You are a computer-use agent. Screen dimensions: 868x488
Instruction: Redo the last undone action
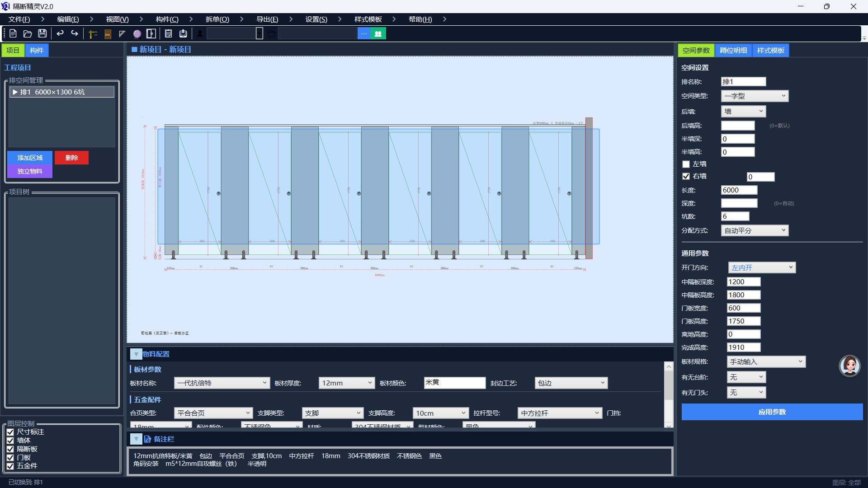pyautogui.click(x=75, y=33)
